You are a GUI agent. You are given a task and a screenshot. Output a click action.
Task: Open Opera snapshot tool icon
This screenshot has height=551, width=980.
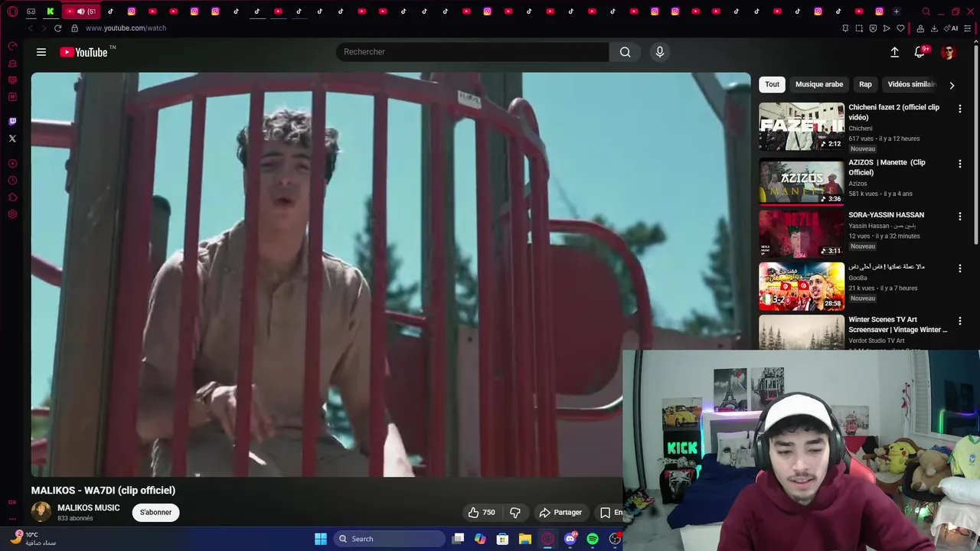[859, 28]
